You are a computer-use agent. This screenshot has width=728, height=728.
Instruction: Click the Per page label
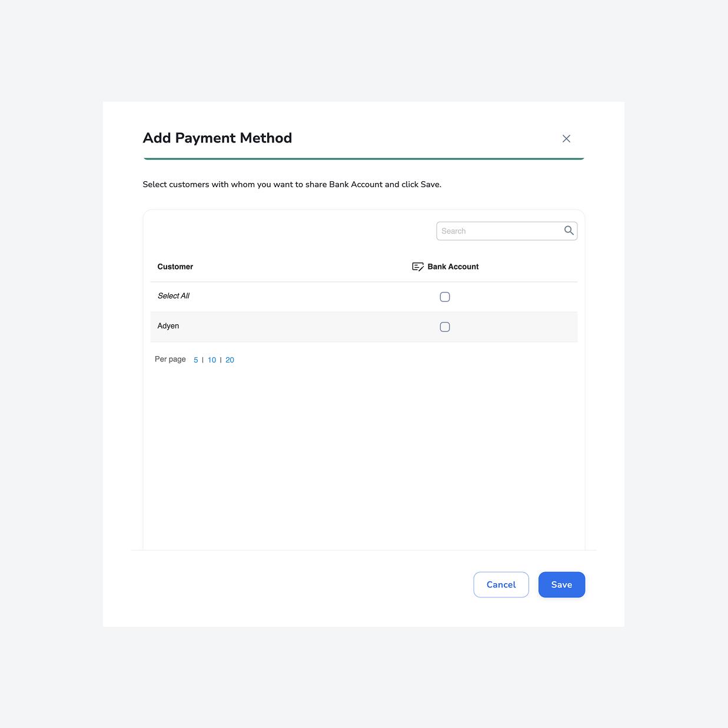tap(169, 359)
